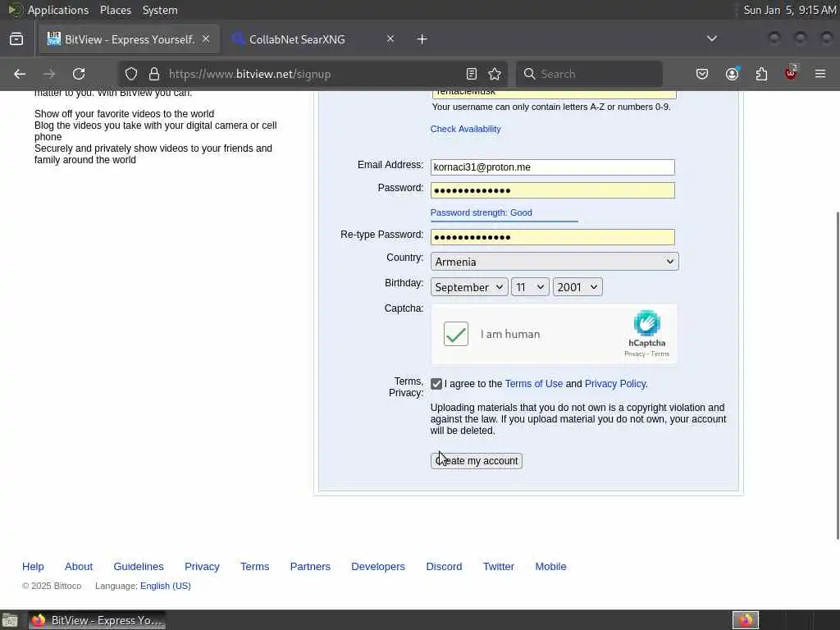
Task: Bookmark this page with the star icon
Action: click(495, 74)
